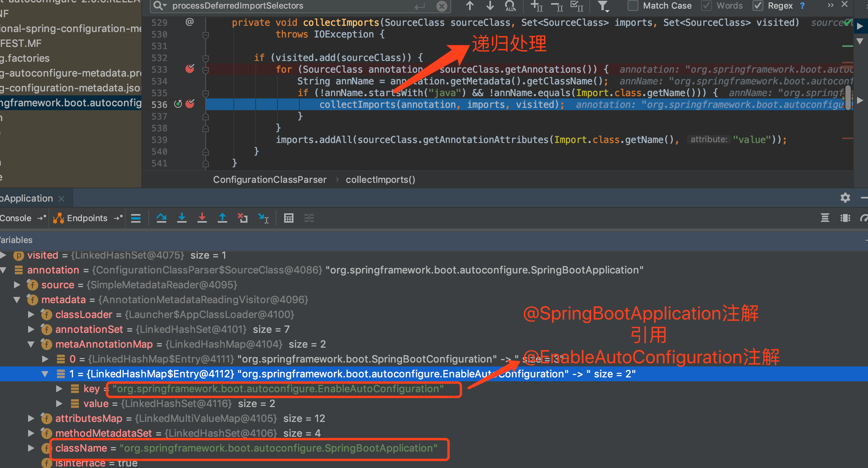
Task: Select configuration-metadata.json file in tree
Action: pos(71,88)
